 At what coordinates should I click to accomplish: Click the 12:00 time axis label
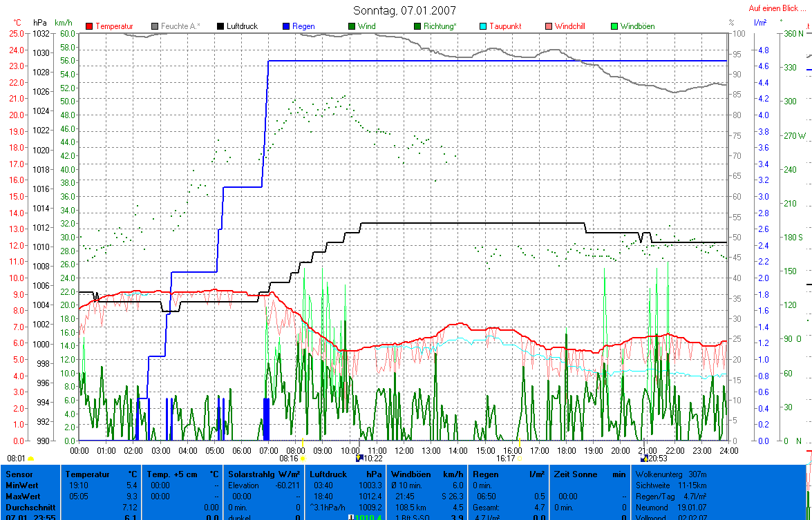tap(404, 450)
